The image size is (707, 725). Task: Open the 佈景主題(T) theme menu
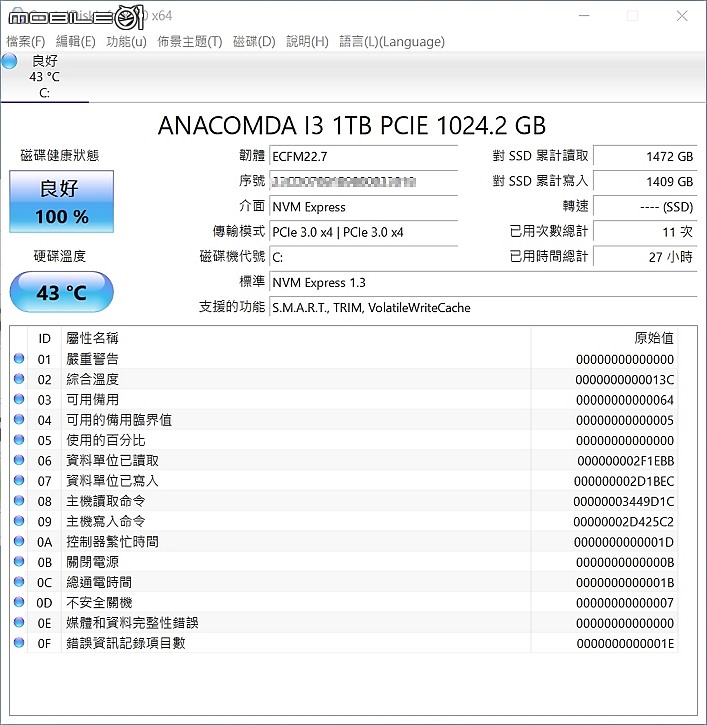pos(189,41)
